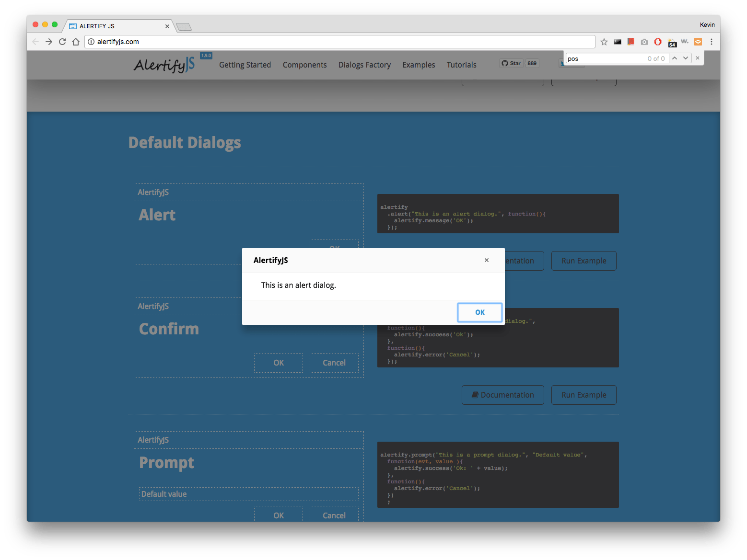Find previous match with up chevron
The width and height of the screenshot is (747, 560).
(x=675, y=58)
